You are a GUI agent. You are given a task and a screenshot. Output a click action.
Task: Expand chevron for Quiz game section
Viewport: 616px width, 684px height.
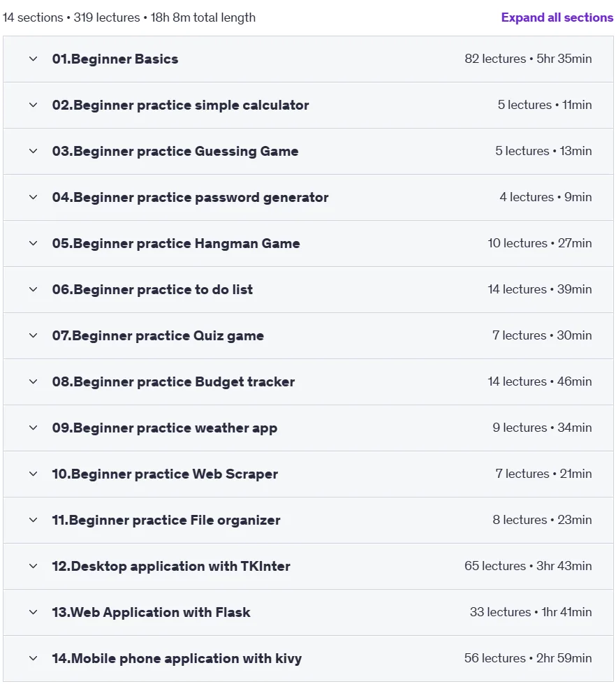[x=33, y=335]
